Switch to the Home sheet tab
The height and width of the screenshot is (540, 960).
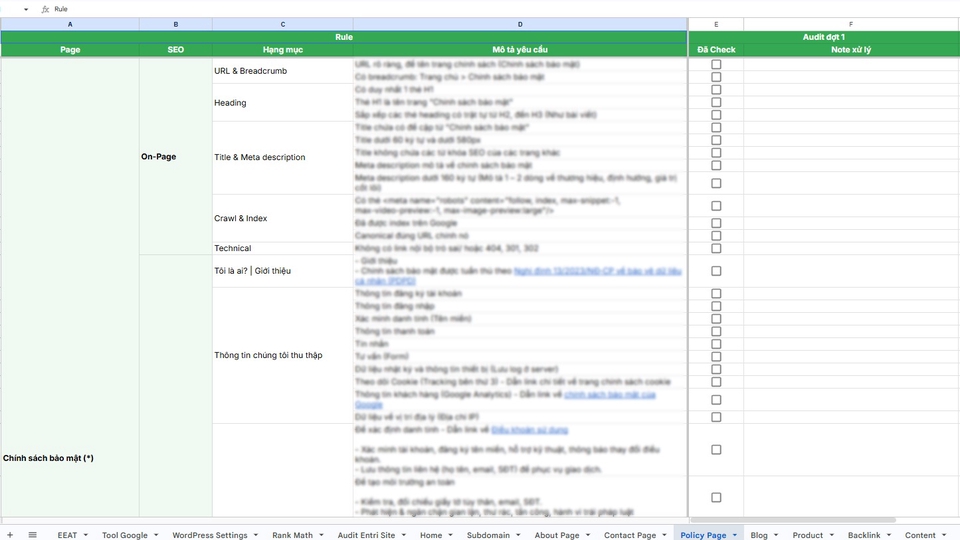tap(431, 535)
